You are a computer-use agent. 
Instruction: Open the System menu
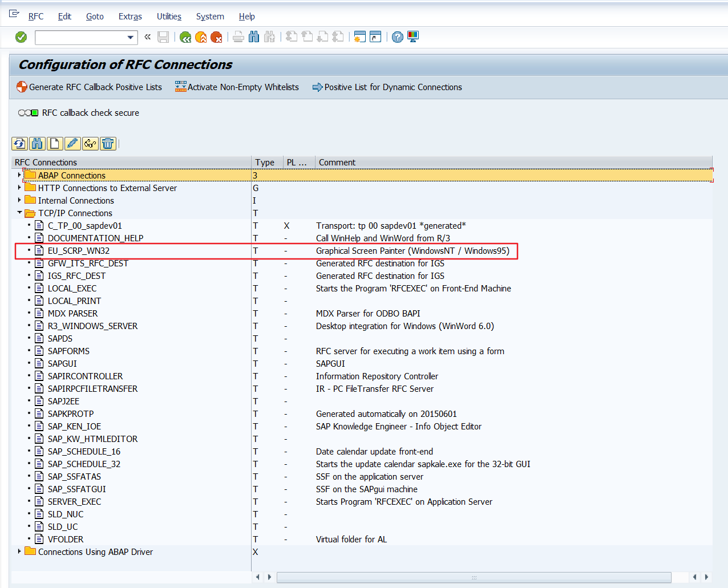209,17
